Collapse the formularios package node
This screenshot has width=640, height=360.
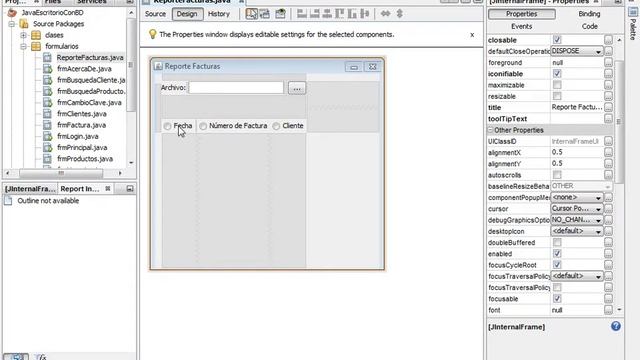23,47
